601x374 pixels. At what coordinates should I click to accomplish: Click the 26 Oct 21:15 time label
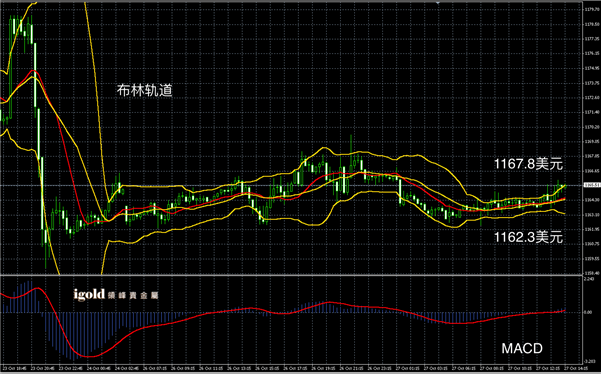pyautogui.click(x=351, y=368)
